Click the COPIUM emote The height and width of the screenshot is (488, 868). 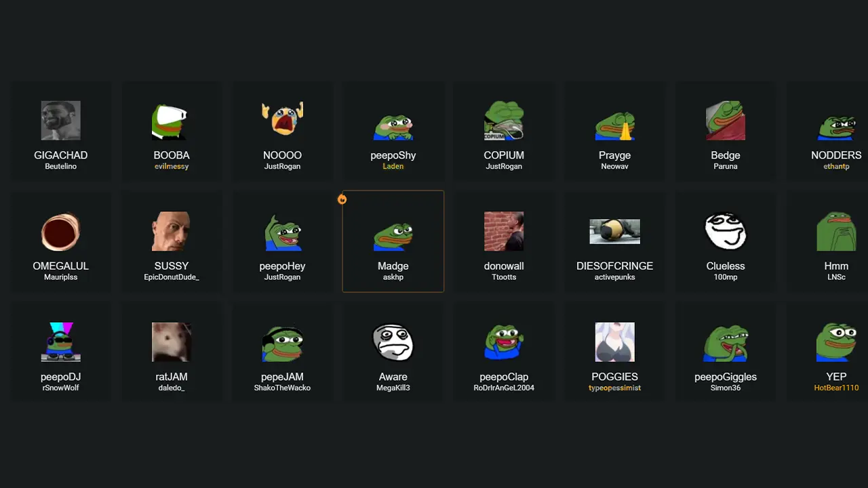pos(504,132)
